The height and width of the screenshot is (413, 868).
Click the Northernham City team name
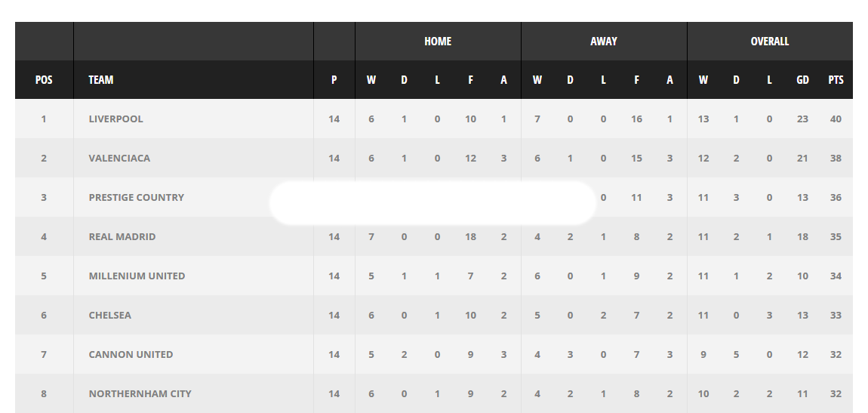[x=140, y=393]
